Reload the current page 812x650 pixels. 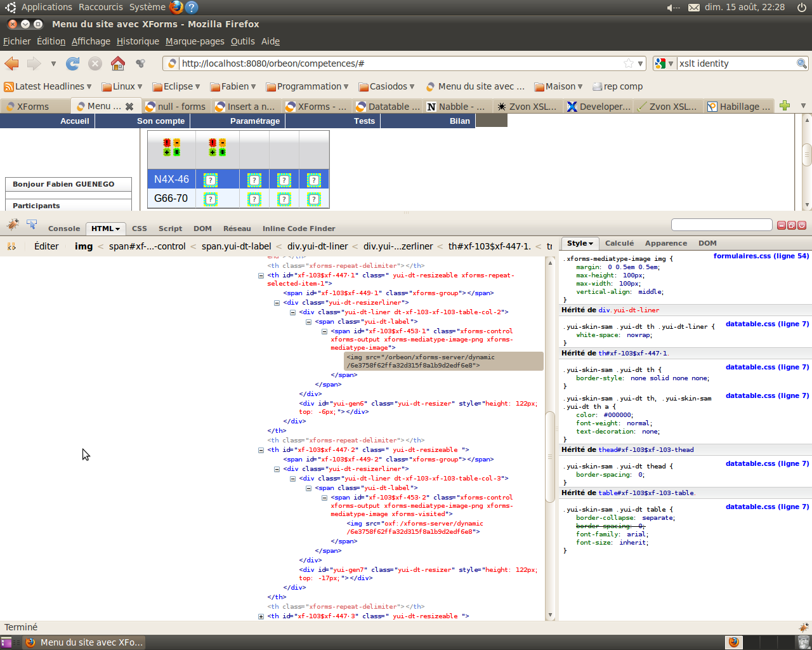(73, 63)
